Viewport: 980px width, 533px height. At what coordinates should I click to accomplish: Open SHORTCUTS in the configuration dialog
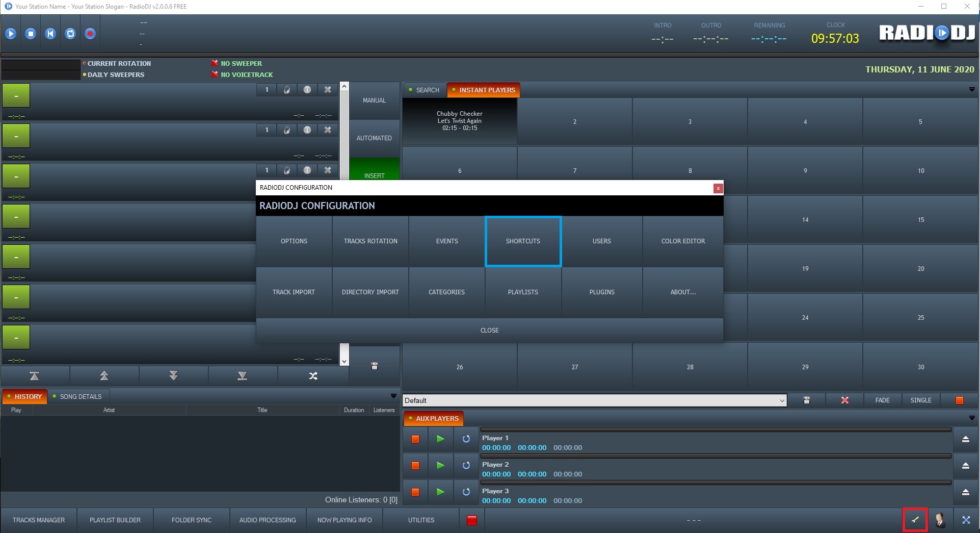coord(523,241)
